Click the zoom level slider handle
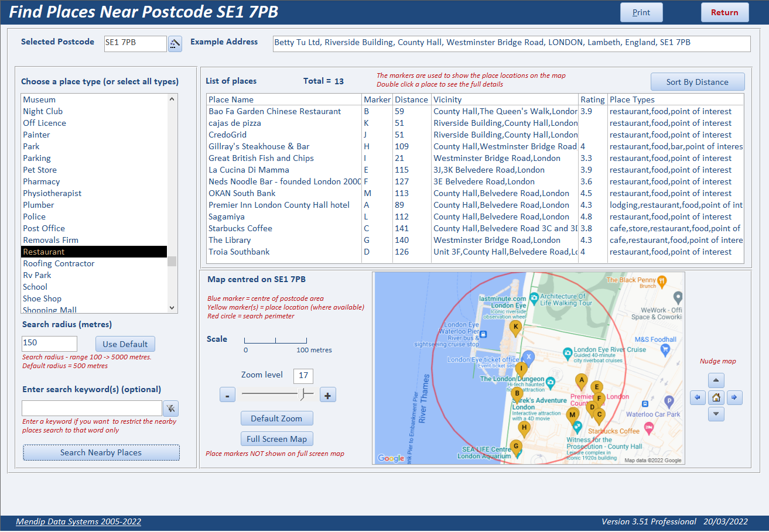Screen dimensions: 769x532 click(303, 394)
